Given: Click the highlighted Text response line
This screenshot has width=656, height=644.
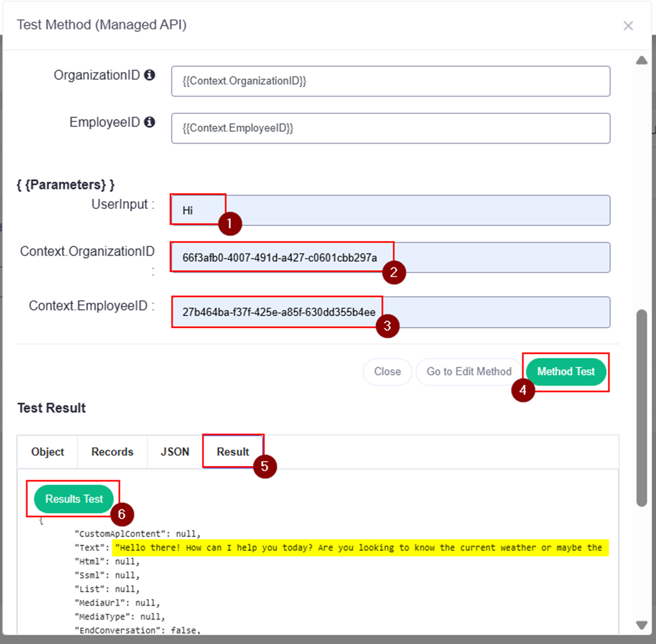Looking at the screenshot, I should (x=358, y=548).
